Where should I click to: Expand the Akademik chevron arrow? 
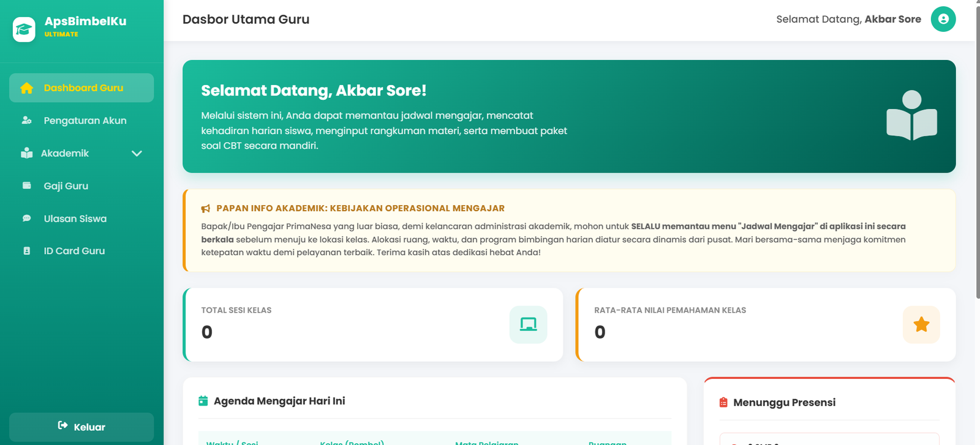coord(137,154)
